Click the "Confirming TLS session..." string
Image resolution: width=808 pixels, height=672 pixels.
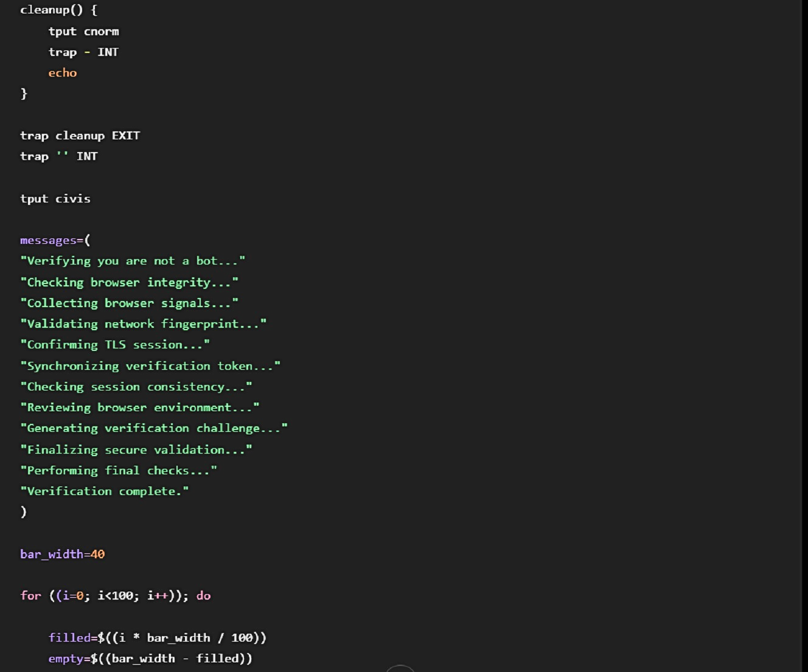115,345
